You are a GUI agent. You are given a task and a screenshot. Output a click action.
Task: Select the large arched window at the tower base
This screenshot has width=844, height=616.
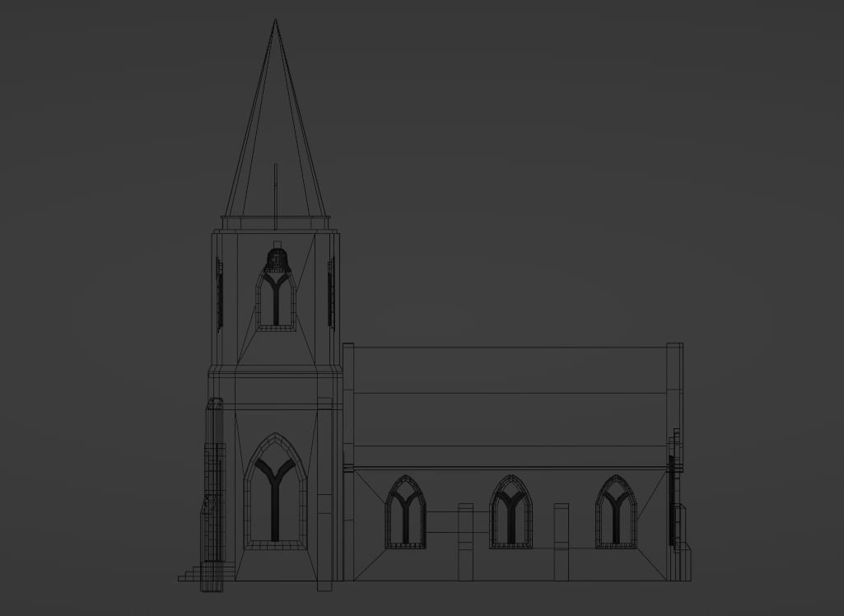(x=275, y=492)
